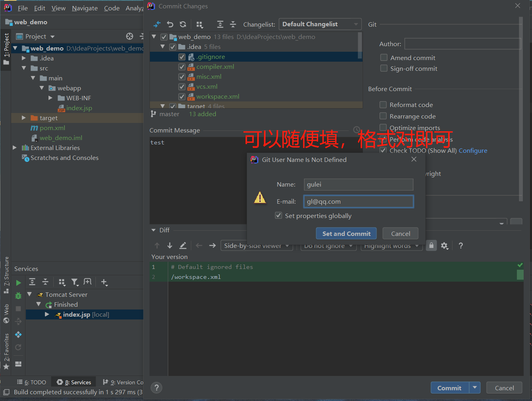Enable Amend commit checkbox

384,58
